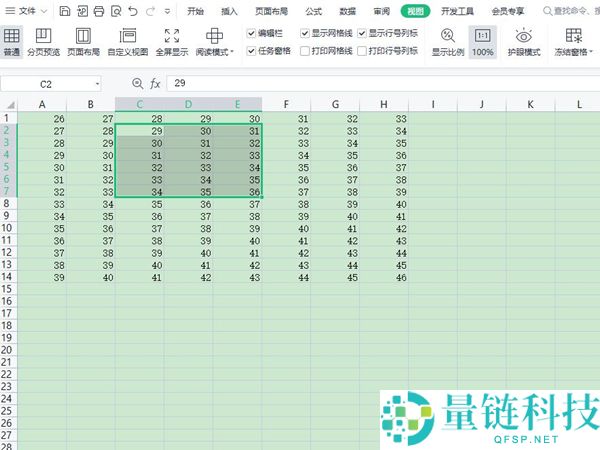Set zoom to 100% button
600x450 pixels.
click(483, 42)
